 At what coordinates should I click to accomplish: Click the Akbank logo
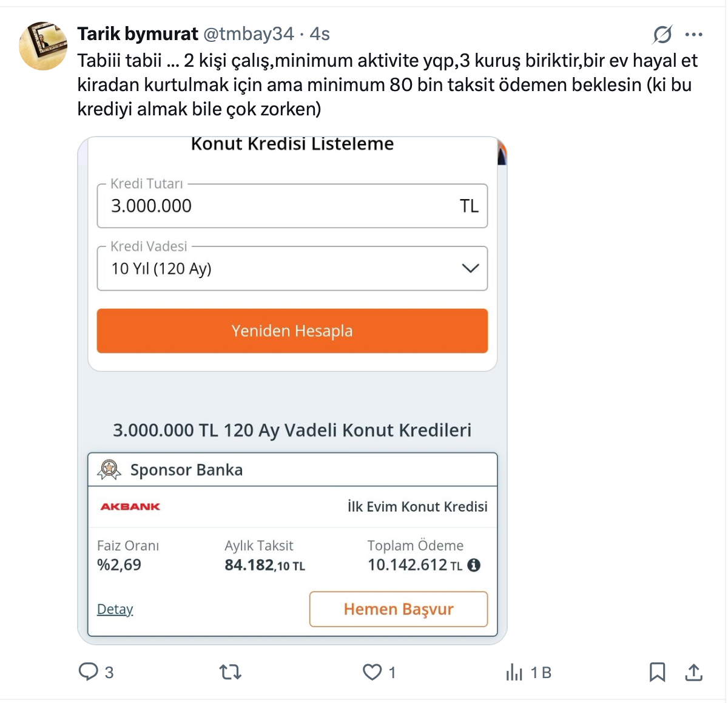pos(130,506)
